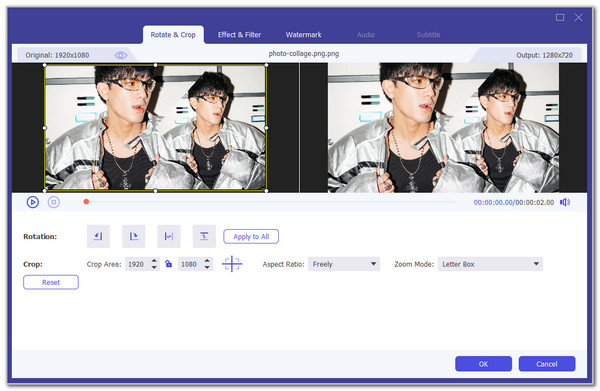600x391 pixels.
Task: Click the Cancel button
Action: coord(547,364)
